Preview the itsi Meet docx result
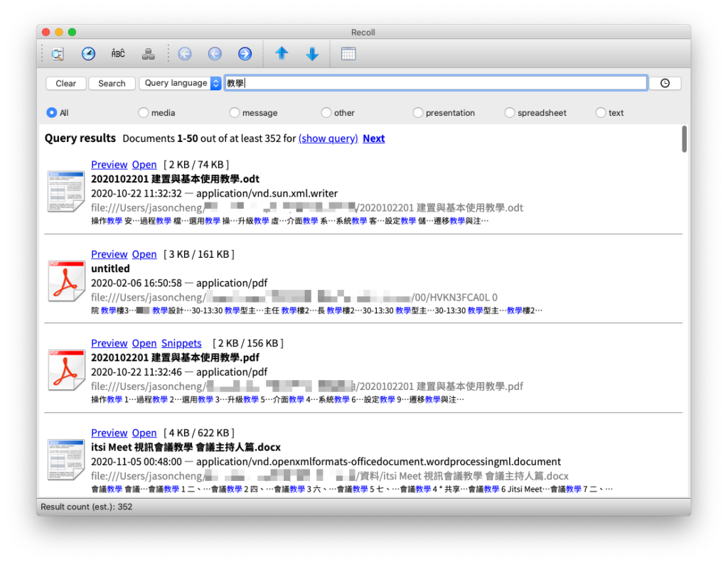The height and width of the screenshot is (564, 728). pyautogui.click(x=109, y=433)
